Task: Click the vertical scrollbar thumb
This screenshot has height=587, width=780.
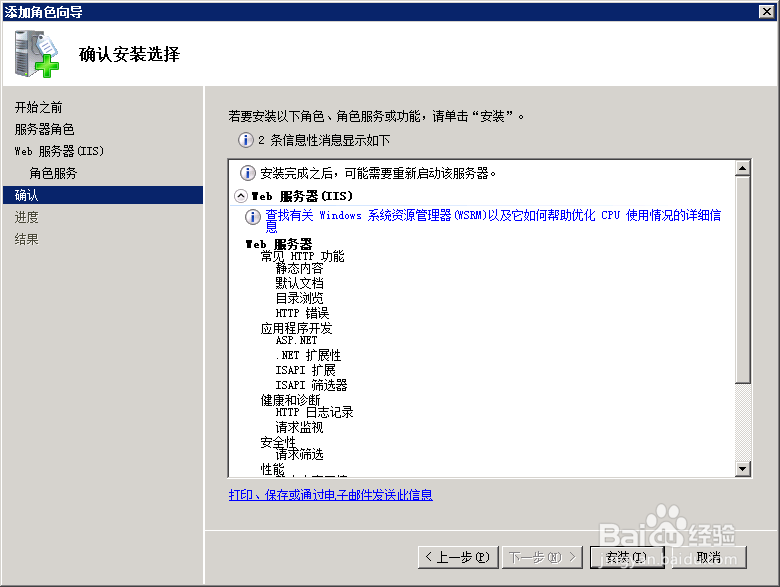Action: 743,280
